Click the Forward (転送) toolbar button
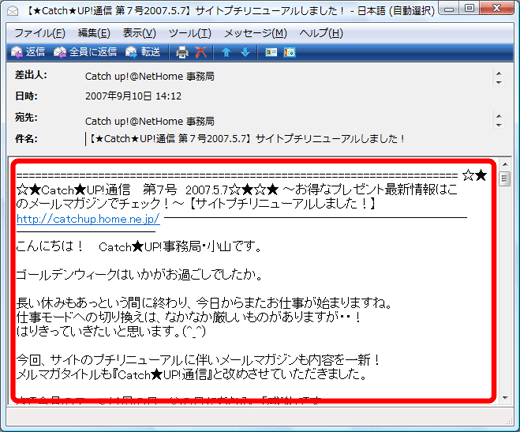Viewport: 520px width, 432px height. tap(143, 52)
